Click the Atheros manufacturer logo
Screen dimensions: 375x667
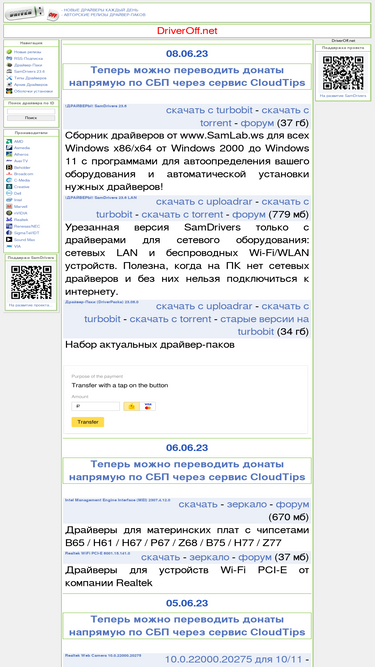coord(9,154)
